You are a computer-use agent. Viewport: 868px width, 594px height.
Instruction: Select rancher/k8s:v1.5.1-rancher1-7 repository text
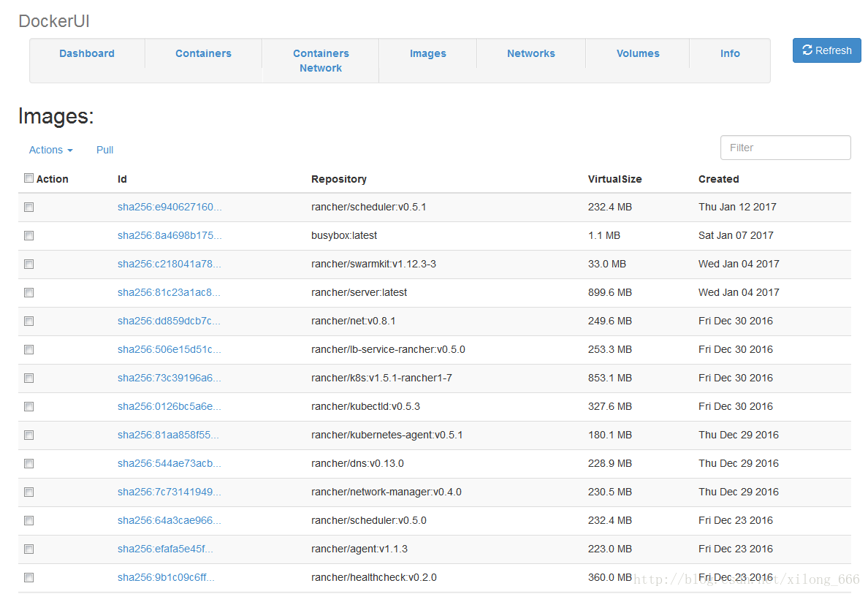coord(381,378)
